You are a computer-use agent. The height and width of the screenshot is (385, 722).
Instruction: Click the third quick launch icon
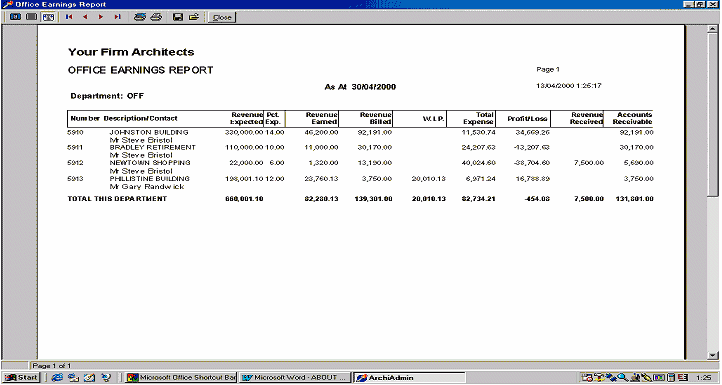pos(89,378)
